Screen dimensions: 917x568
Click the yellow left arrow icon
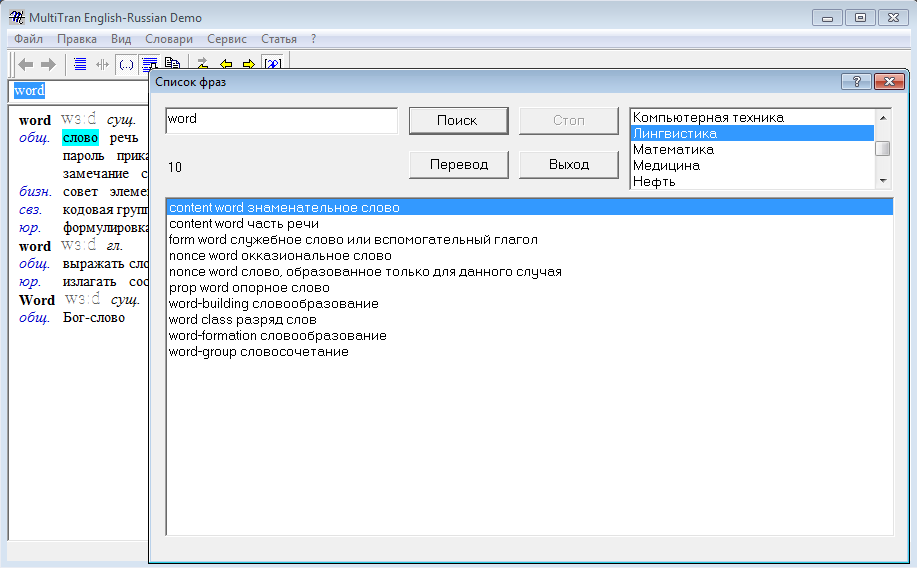click(x=226, y=64)
